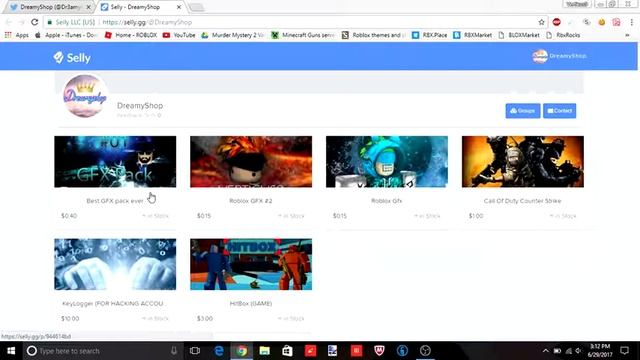
Task: Click the Contact button
Action: [559, 111]
